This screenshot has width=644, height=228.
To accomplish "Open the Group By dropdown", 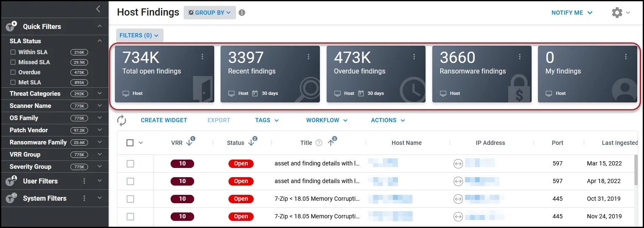I will 210,13.
